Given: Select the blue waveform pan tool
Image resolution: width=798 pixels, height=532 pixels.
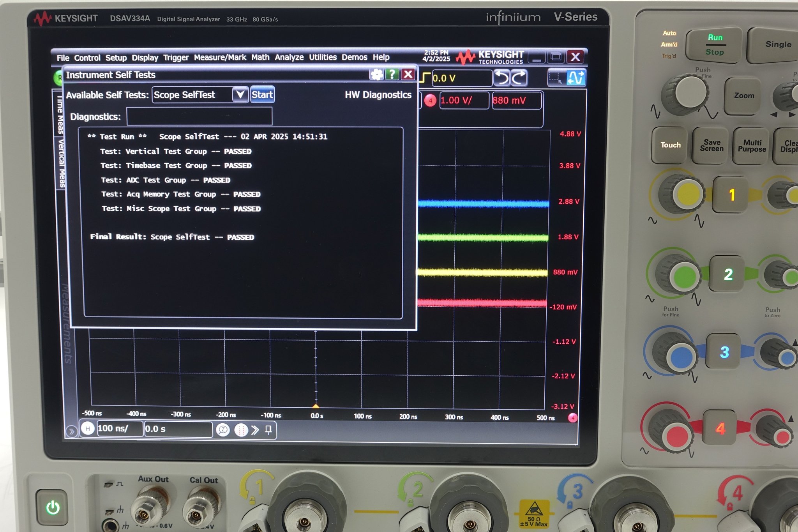Looking at the screenshot, I should click(x=576, y=77).
